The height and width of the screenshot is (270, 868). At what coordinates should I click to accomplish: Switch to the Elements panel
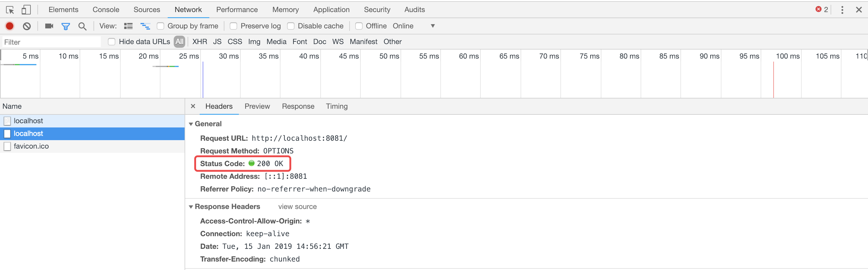coord(63,9)
